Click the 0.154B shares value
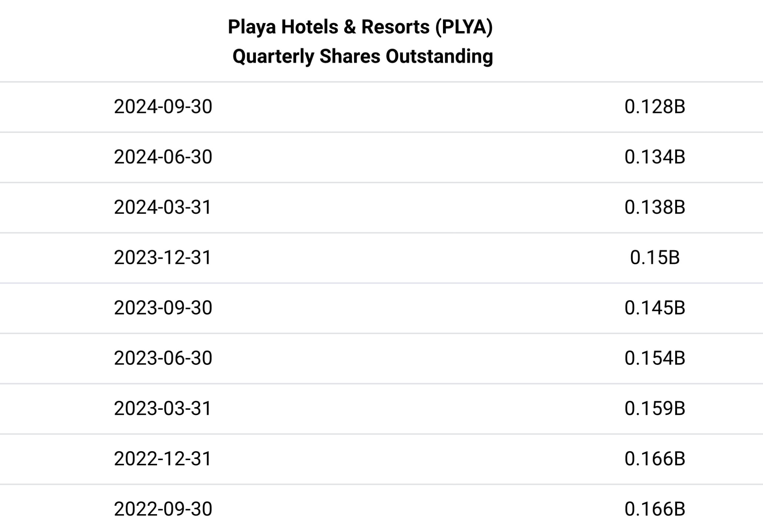The width and height of the screenshot is (763, 532). coord(654,358)
